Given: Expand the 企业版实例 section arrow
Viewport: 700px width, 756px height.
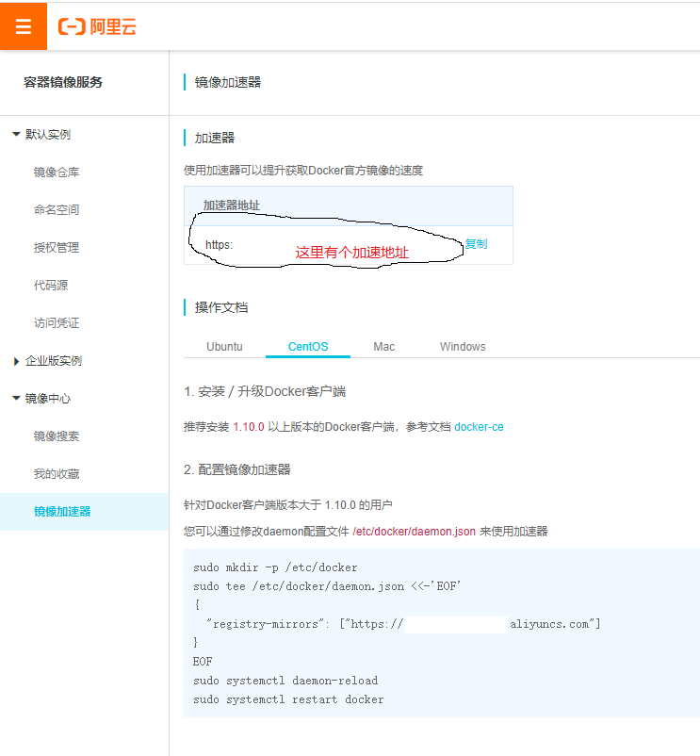Looking at the screenshot, I should pos(16,361).
